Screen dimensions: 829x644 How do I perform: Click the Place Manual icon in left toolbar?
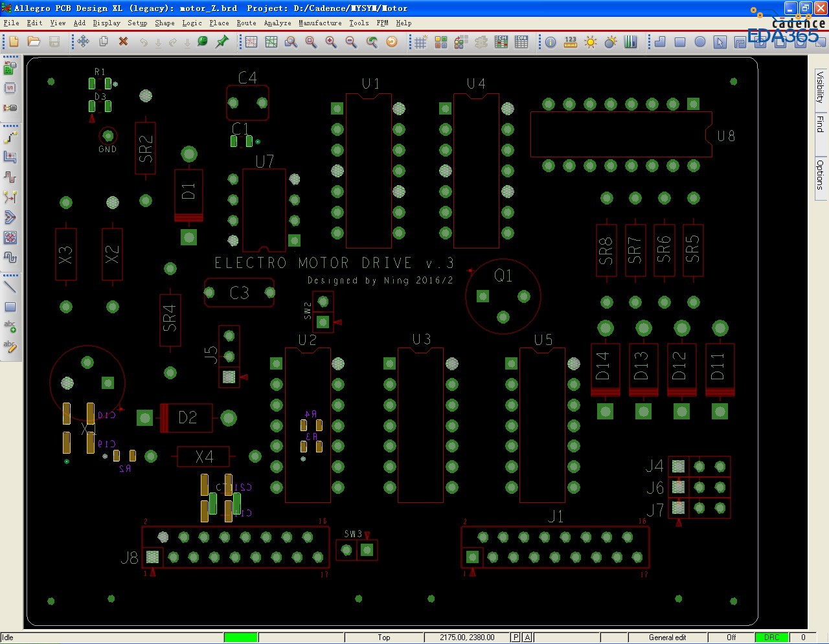(10, 68)
